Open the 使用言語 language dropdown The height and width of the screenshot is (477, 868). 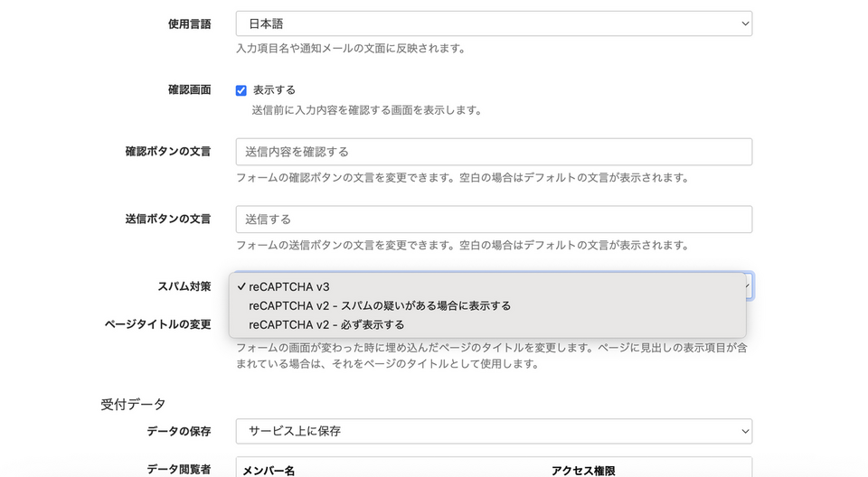pyautogui.click(x=493, y=23)
